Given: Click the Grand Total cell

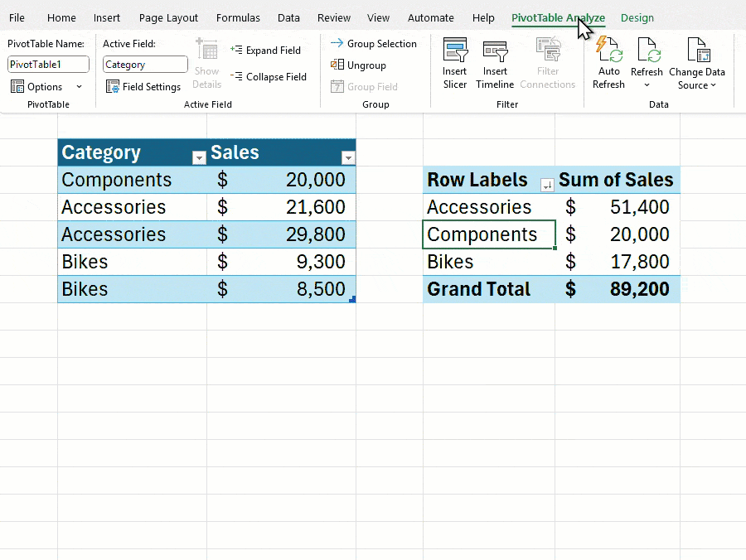Looking at the screenshot, I should pyautogui.click(x=479, y=289).
